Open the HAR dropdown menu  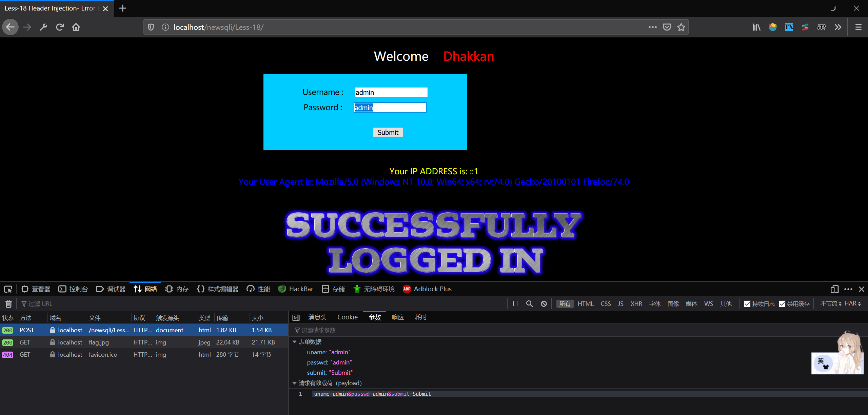(x=852, y=304)
